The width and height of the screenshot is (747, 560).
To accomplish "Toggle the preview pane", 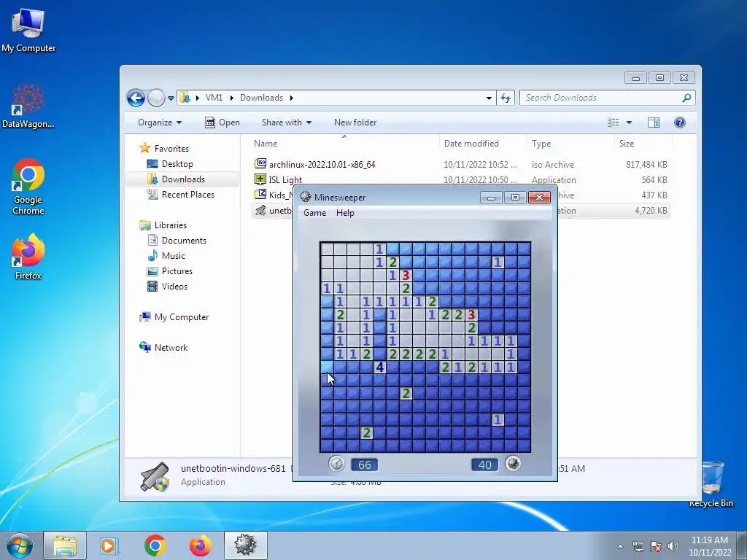I will pos(654,122).
